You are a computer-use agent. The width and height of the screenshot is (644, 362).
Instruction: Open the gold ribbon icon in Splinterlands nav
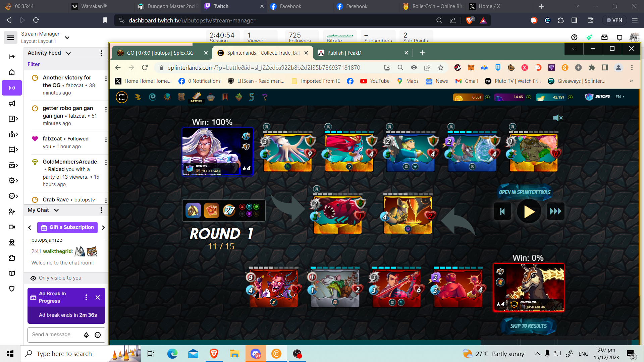click(138, 97)
